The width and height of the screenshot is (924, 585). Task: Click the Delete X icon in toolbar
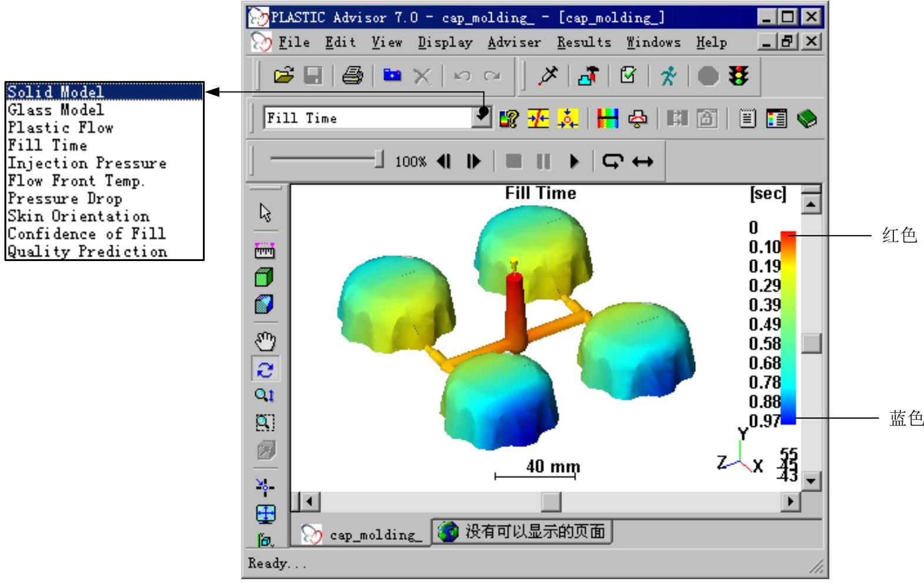click(422, 76)
